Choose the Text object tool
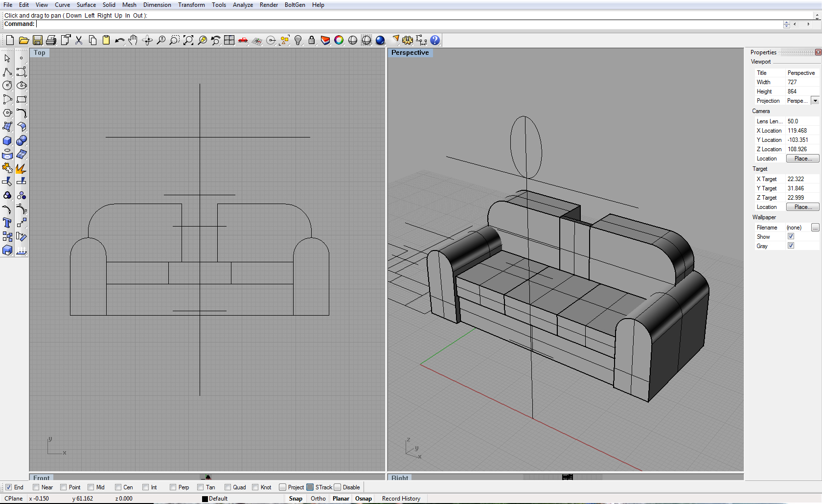The height and width of the screenshot is (504, 822). [7, 223]
